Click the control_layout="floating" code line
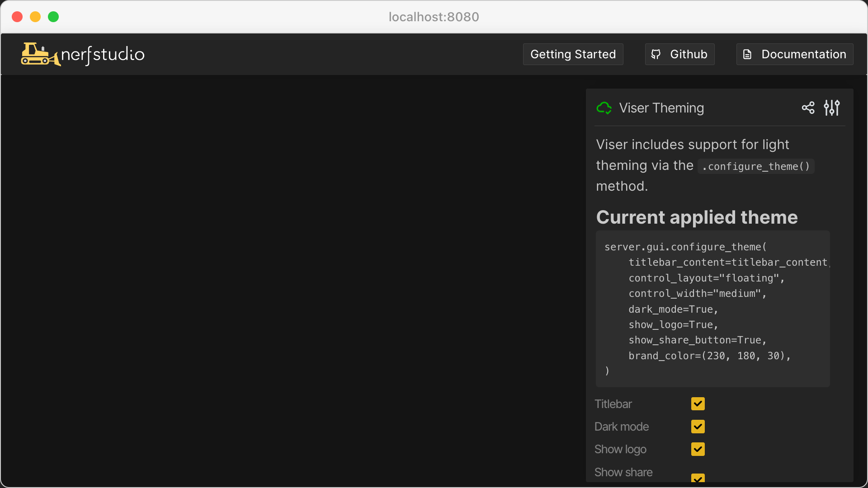 click(x=707, y=278)
